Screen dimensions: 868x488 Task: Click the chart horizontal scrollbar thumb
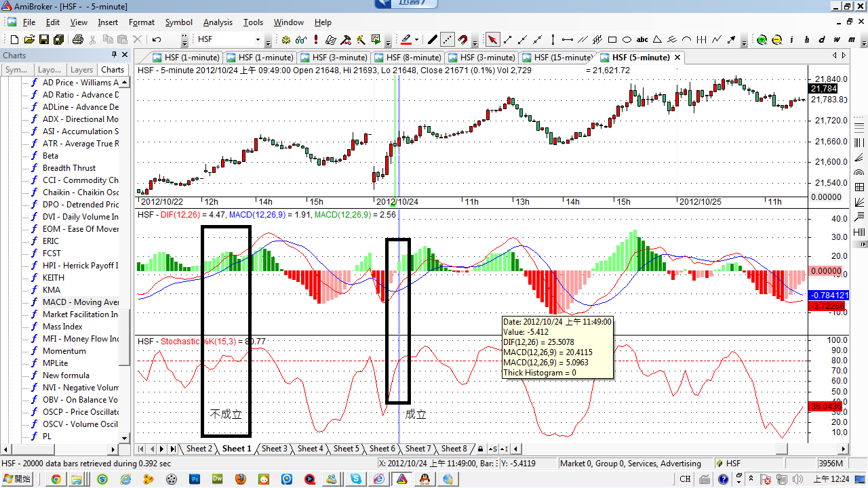(782, 449)
